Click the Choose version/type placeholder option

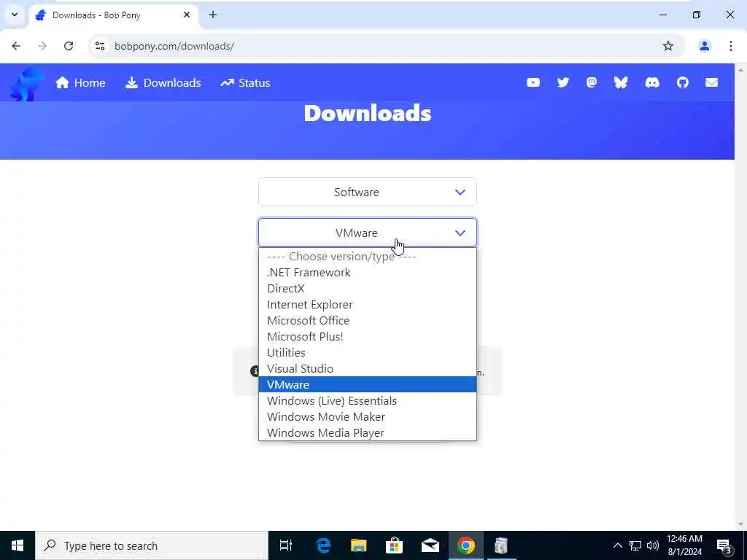click(368, 257)
